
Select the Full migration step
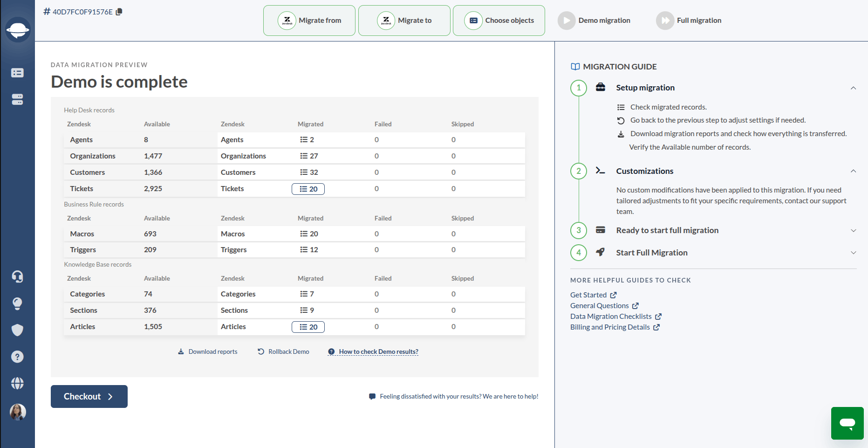pos(689,21)
